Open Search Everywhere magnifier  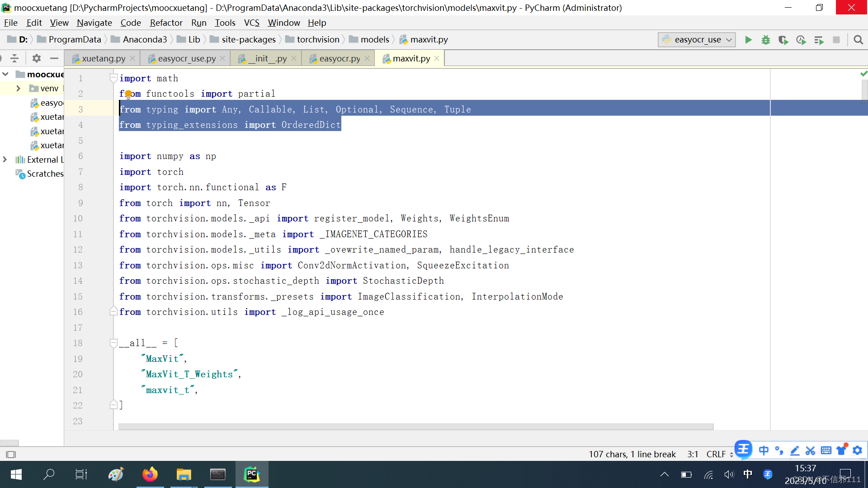(858, 40)
